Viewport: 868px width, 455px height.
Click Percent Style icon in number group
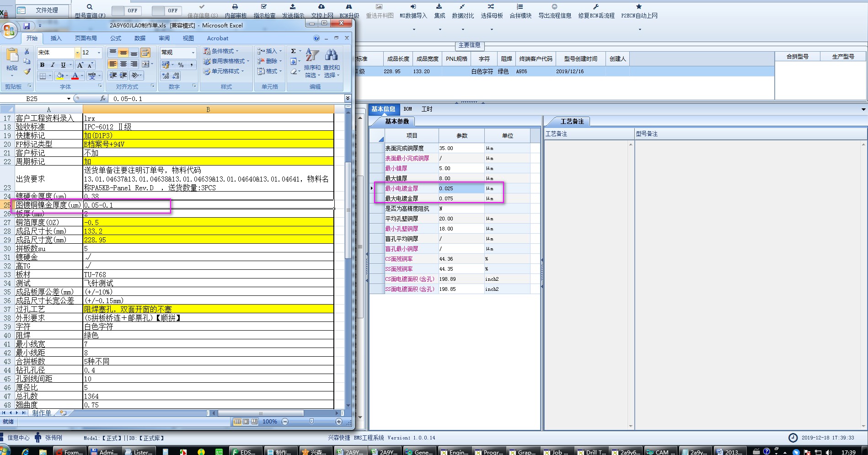tap(181, 65)
